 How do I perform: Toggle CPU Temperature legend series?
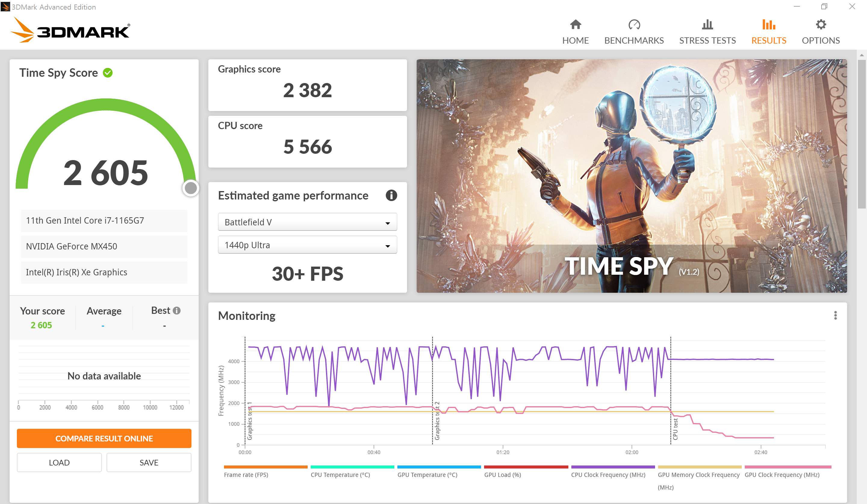click(x=340, y=475)
